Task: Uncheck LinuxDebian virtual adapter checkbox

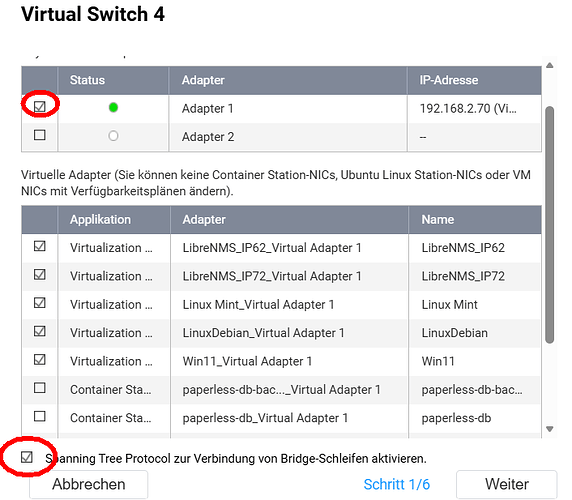Action: pyautogui.click(x=39, y=331)
